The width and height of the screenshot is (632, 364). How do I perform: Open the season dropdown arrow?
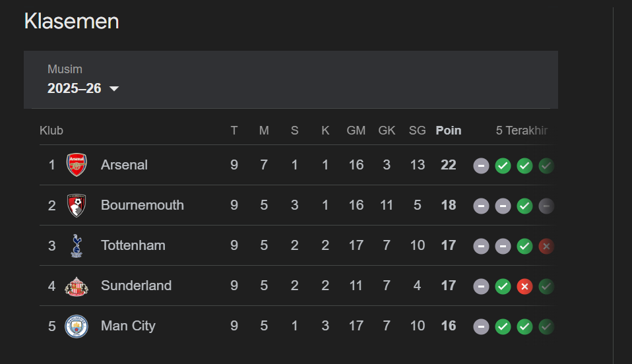[114, 89]
